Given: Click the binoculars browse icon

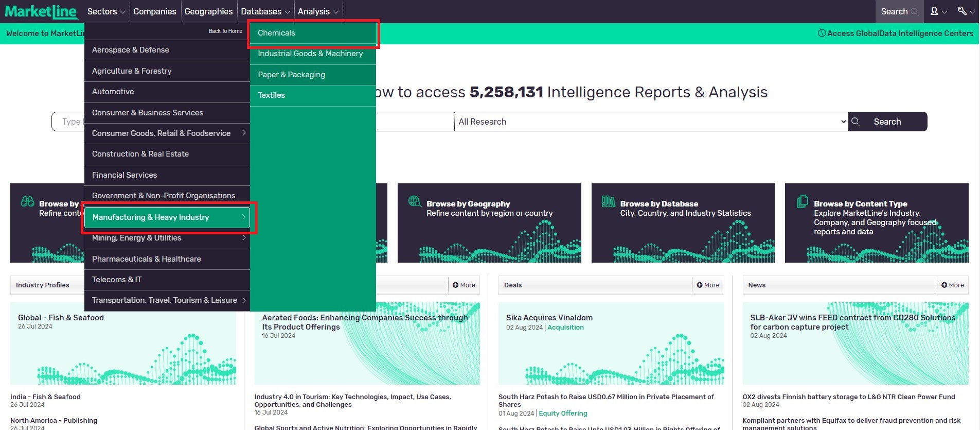Looking at the screenshot, I should tap(28, 201).
